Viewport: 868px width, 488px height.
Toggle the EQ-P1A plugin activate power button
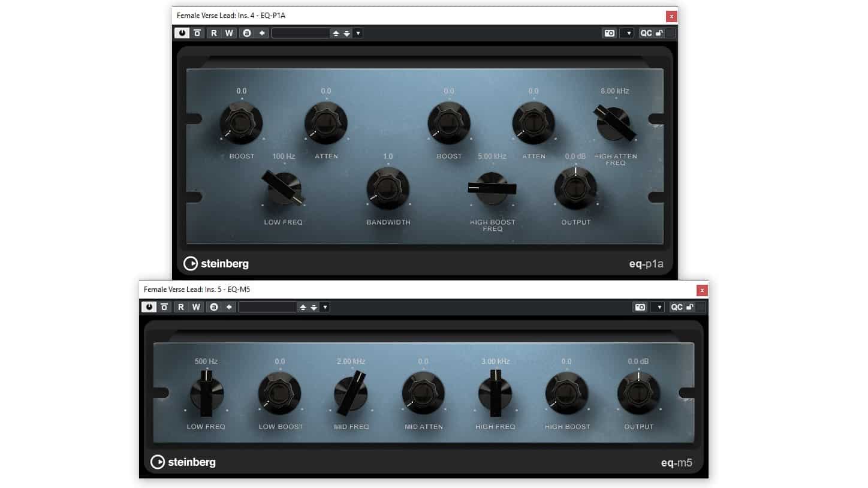pos(182,33)
